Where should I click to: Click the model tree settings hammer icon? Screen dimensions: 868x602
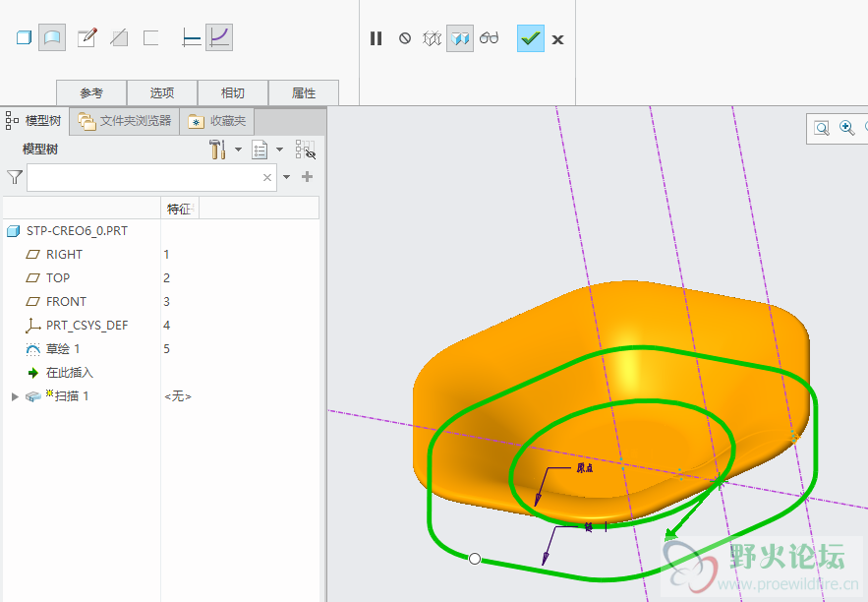(x=217, y=150)
